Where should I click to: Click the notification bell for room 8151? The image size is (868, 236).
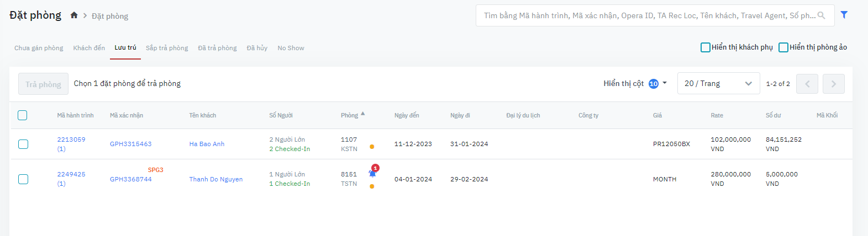tap(372, 173)
